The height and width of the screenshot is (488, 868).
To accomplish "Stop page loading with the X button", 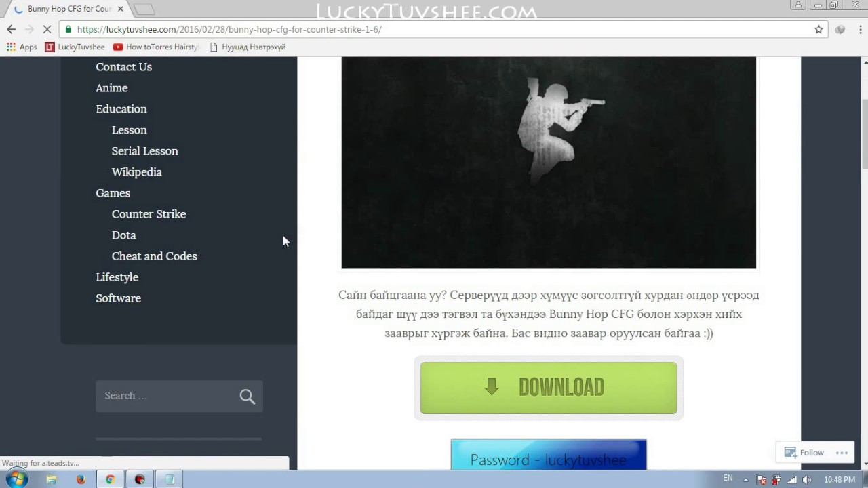I will pyautogui.click(x=47, y=29).
